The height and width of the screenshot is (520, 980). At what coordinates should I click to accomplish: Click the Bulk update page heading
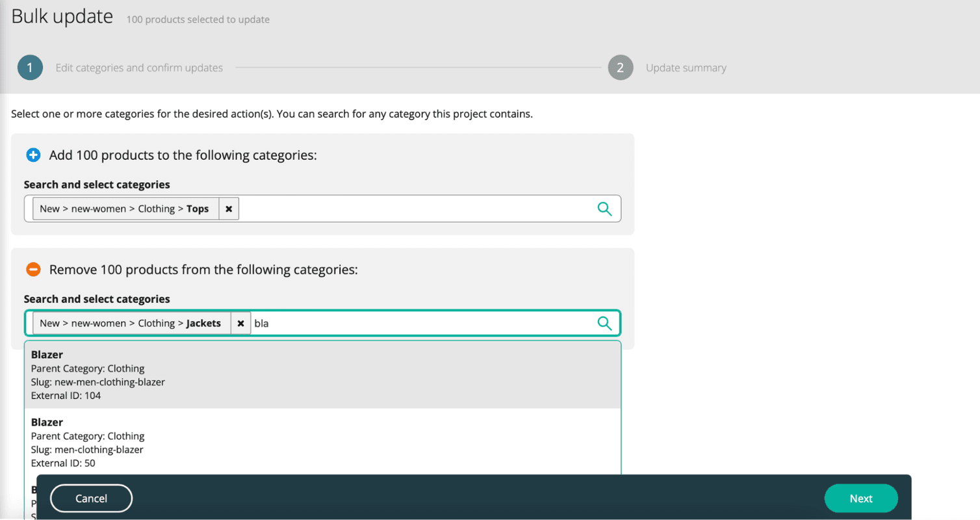click(x=62, y=16)
